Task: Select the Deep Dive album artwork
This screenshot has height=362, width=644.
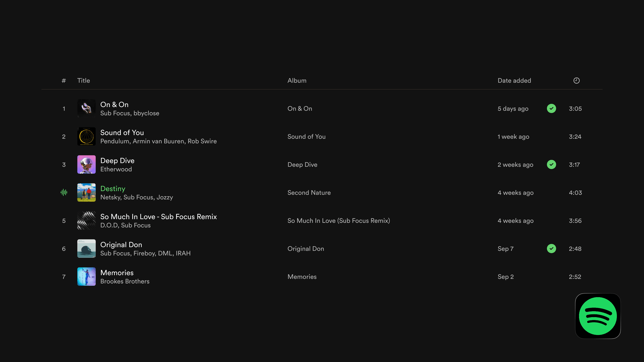Action: [x=86, y=165]
